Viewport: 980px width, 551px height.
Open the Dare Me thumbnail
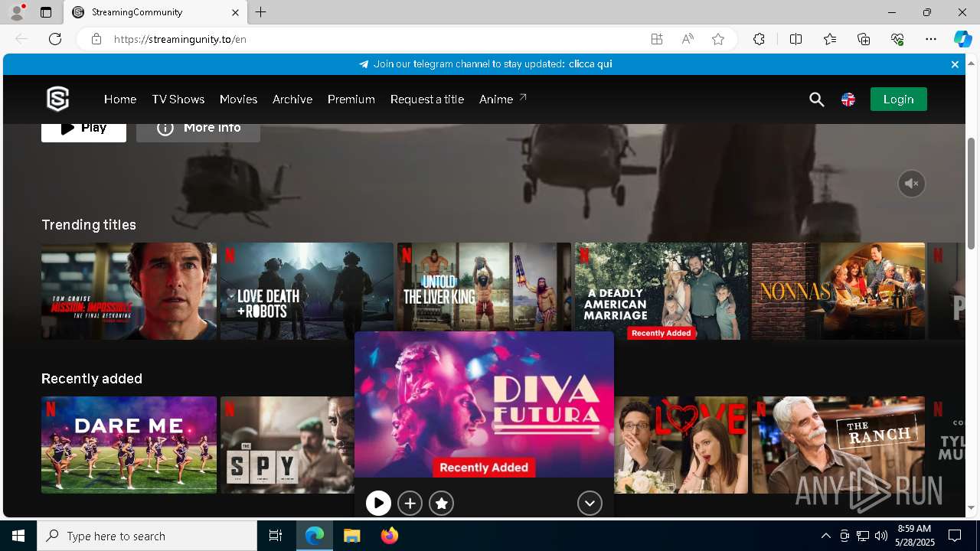tap(129, 445)
